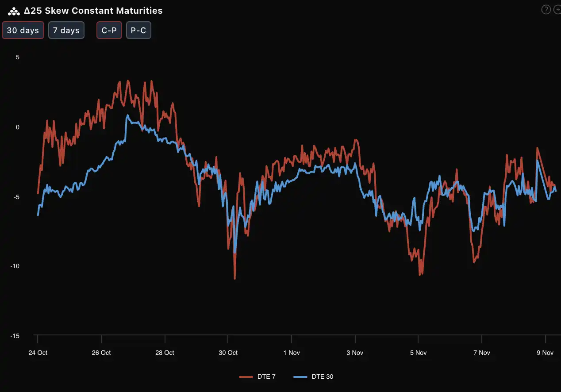This screenshot has height=392, width=561.
Task: Toggle DTE 30 series legend label
Action: point(323,377)
